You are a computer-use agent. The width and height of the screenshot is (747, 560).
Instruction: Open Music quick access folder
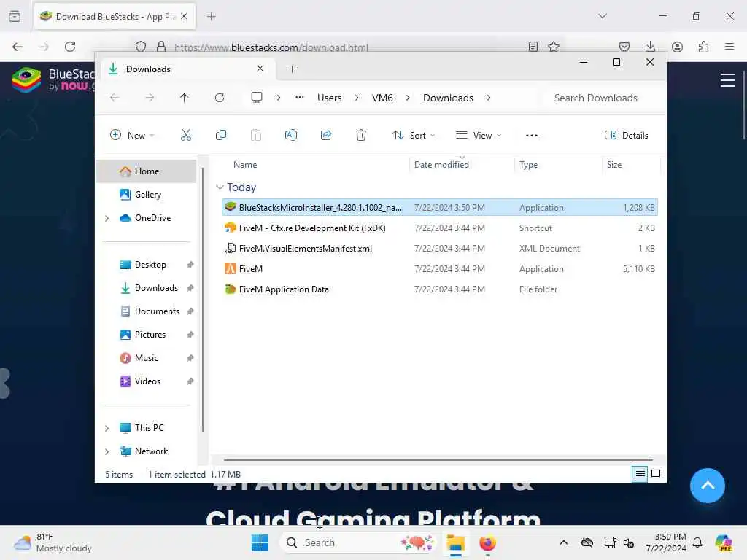coord(146,358)
